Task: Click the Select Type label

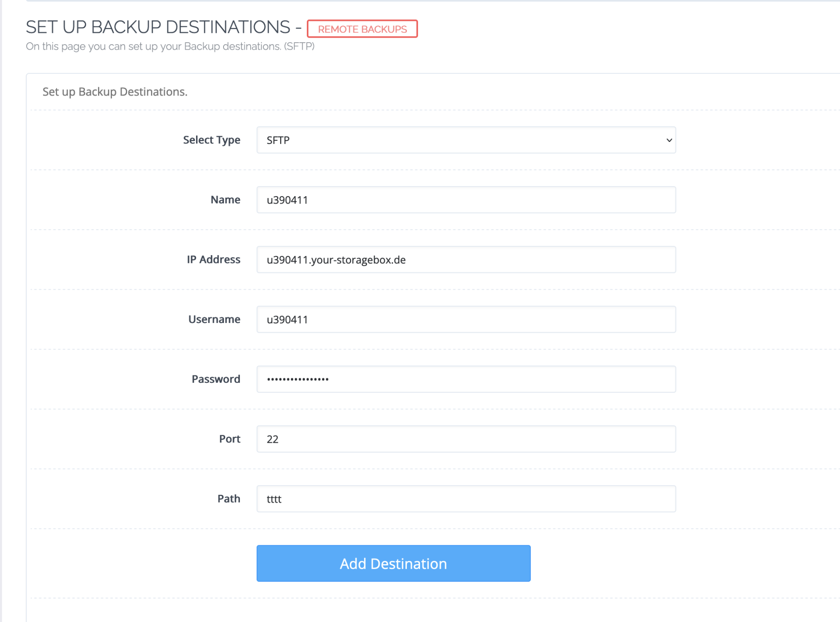Action: coord(212,140)
